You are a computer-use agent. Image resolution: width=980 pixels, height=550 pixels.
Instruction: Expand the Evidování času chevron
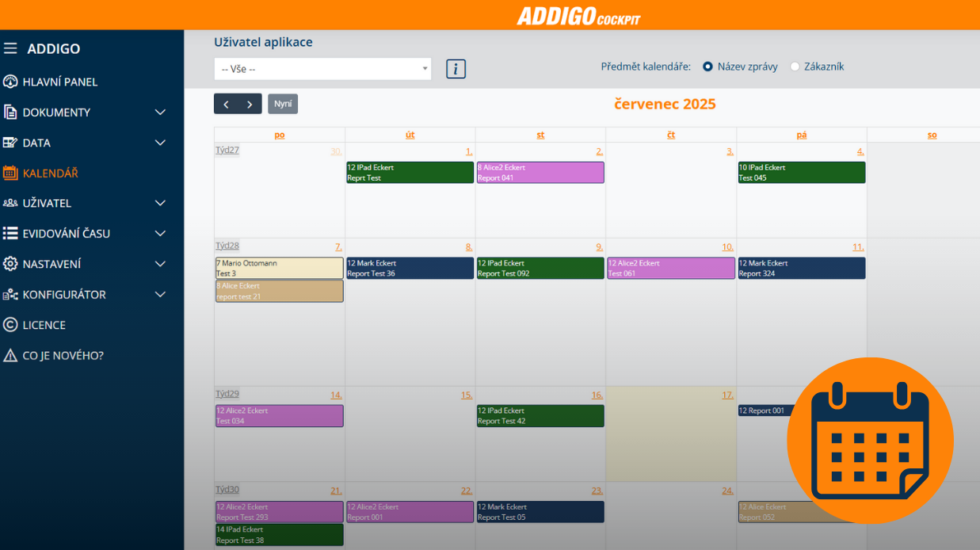tap(160, 234)
